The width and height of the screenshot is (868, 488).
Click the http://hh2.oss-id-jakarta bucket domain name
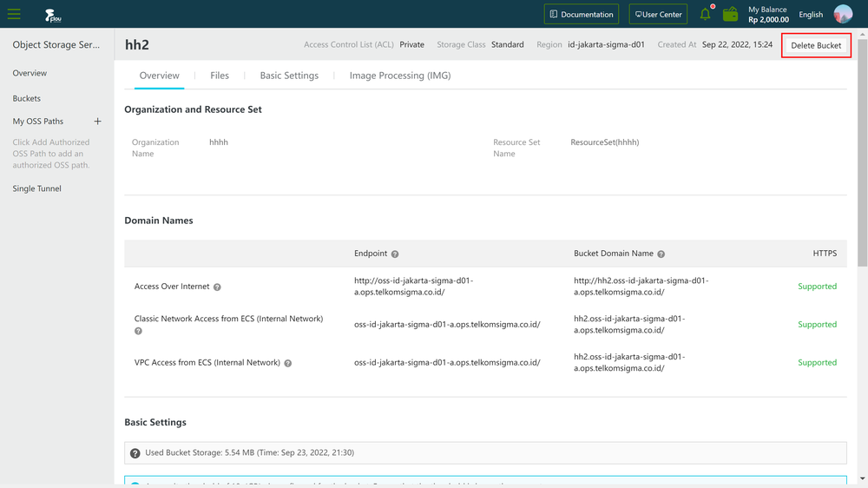(641, 287)
